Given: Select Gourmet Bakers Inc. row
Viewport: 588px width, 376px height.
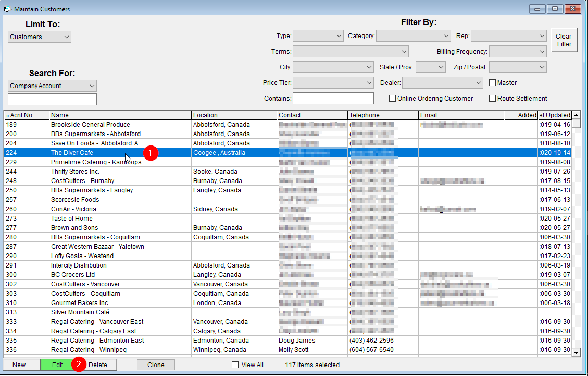Looking at the screenshot, I should click(x=287, y=303).
